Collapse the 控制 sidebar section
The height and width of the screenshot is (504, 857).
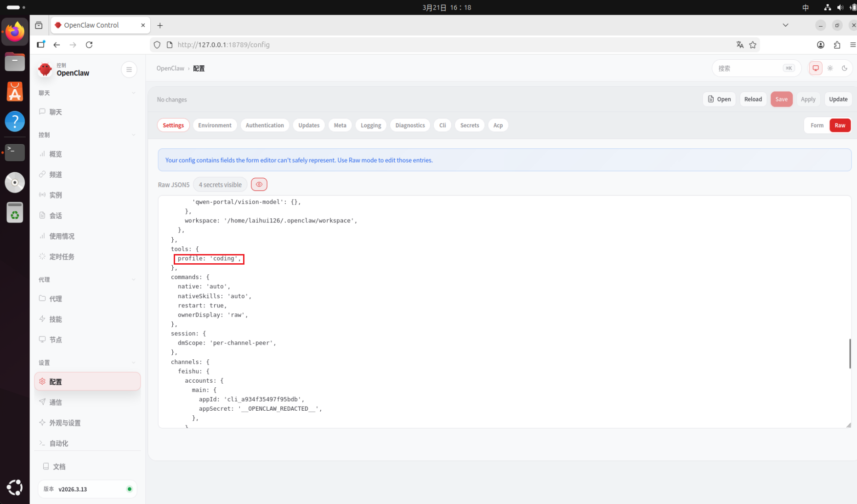[x=133, y=135]
